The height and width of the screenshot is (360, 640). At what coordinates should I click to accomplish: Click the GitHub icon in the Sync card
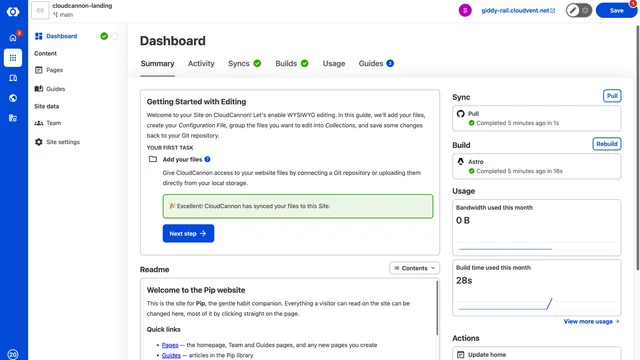pos(460,113)
